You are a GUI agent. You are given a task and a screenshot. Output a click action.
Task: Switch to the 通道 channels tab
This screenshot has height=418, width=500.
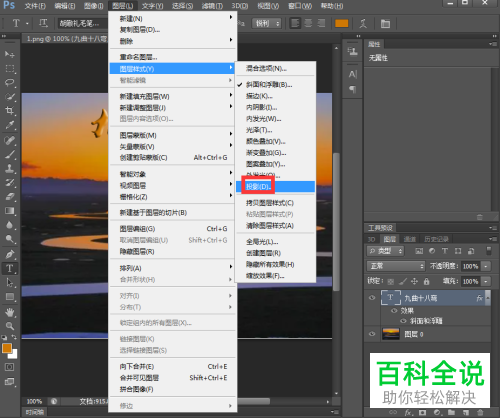pos(409,239)
